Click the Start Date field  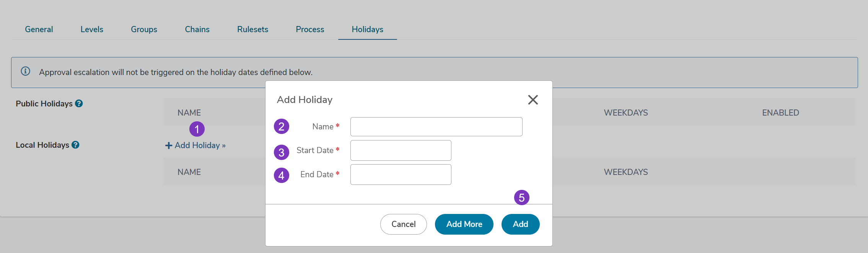coord(401,150)
